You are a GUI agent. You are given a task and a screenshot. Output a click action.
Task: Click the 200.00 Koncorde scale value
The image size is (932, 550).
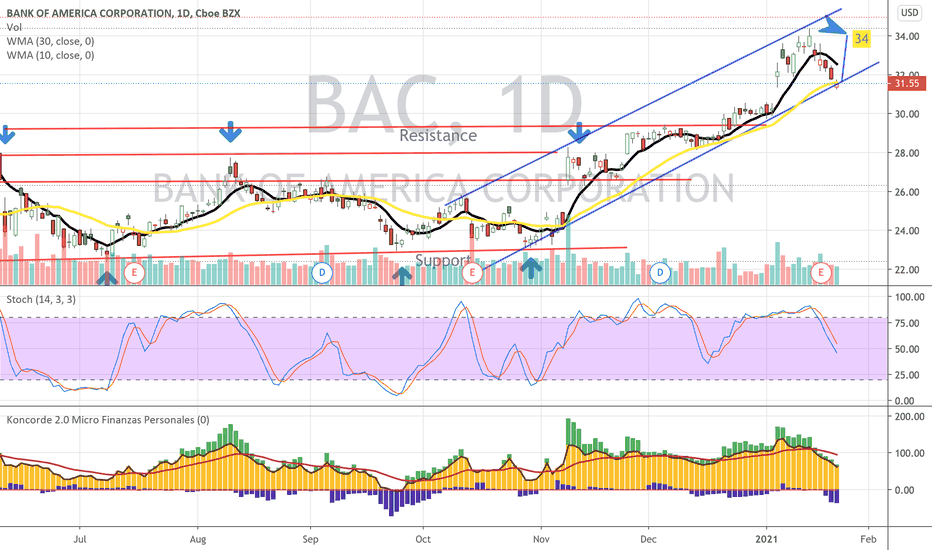click(x=909, y=416)
